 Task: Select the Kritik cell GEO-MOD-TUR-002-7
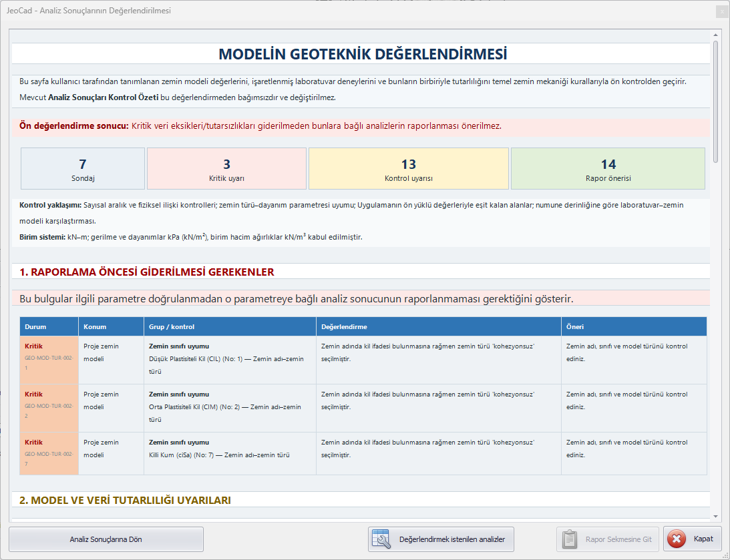tap(49, 453)
